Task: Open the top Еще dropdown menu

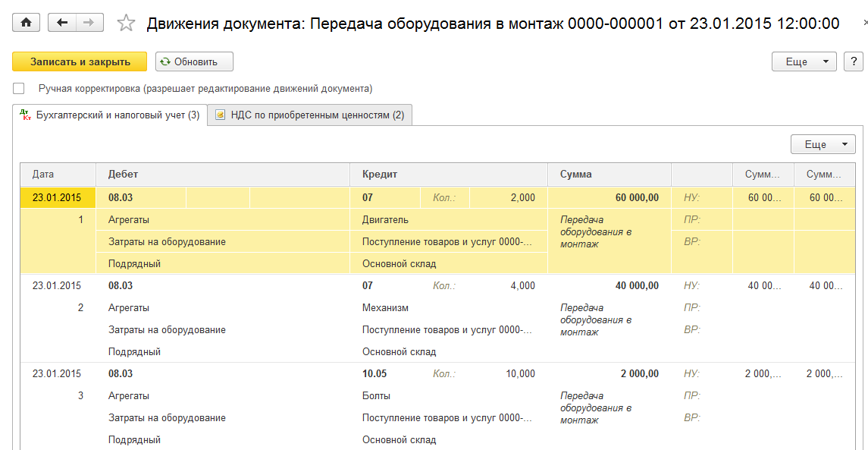Action: pos(804,61)
